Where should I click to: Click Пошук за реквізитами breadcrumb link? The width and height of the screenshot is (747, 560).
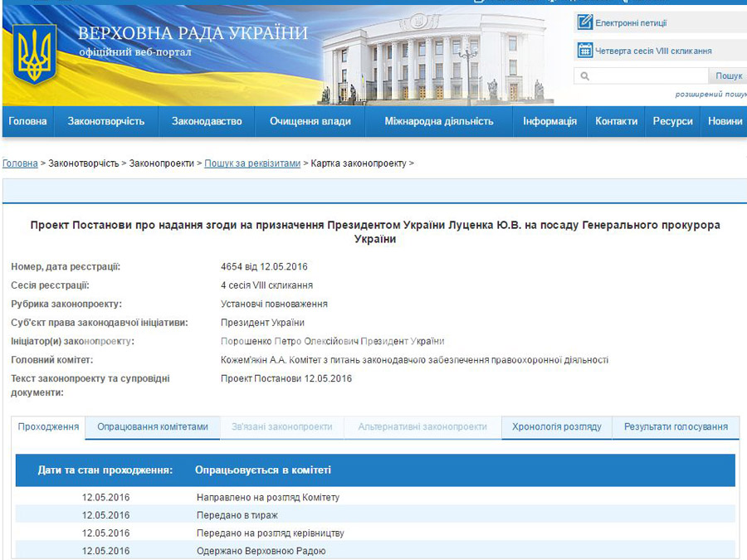tap(252, 163)
